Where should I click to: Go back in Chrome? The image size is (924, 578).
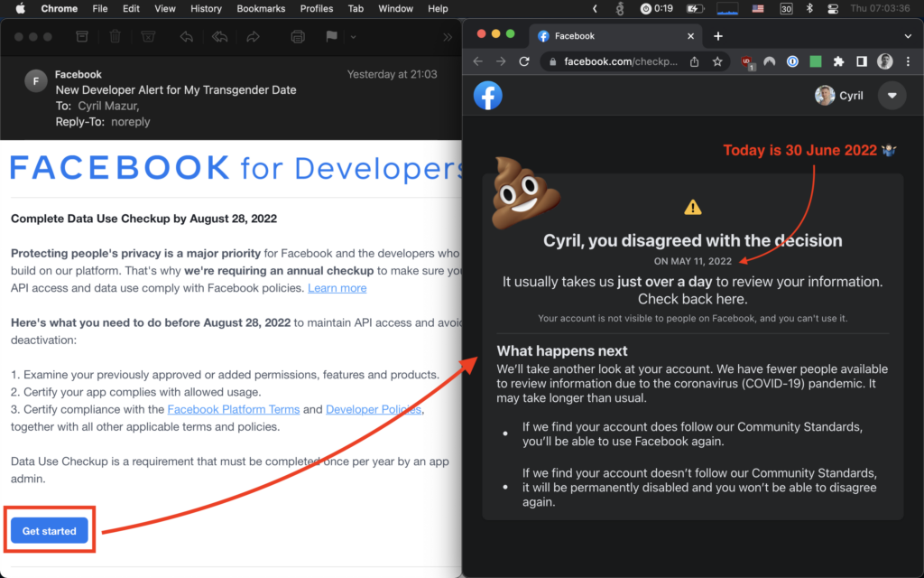pos(478,61)
